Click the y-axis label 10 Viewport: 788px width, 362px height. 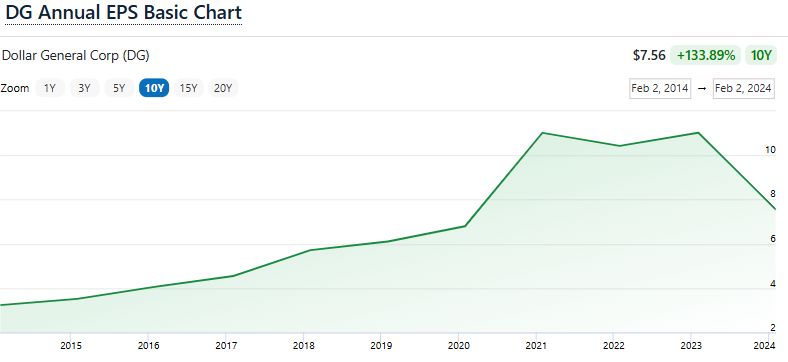[771, 150]
